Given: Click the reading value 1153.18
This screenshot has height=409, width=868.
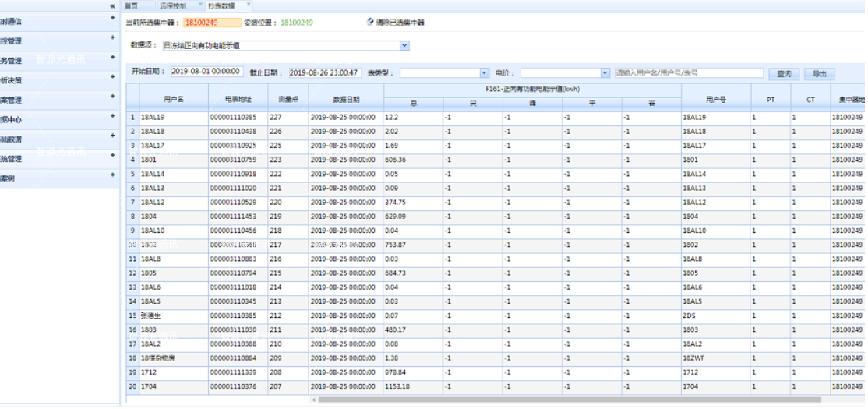Looking at the screenshot, I should [x=397, y=386].
